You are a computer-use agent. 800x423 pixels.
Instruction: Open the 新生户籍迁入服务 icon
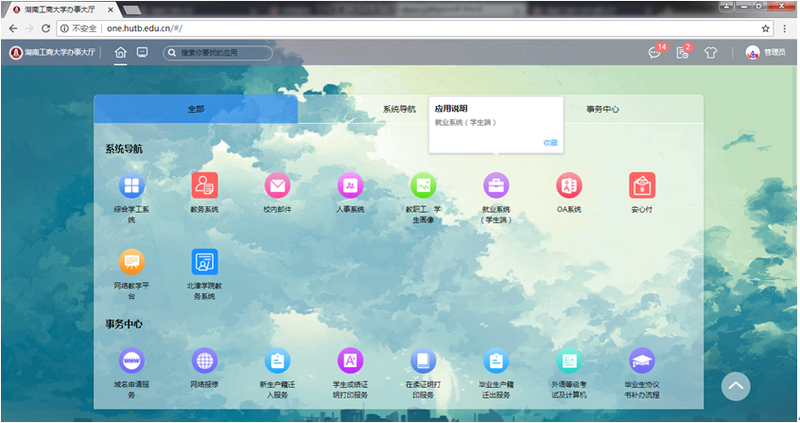pos(278,361)
